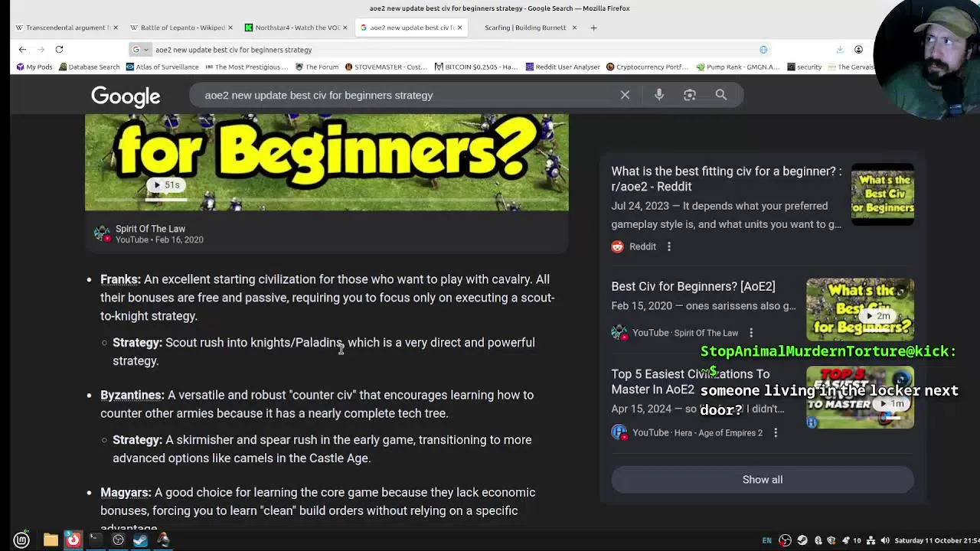Open Best Civ for Beginners 2m thumbnail
Image resolution: width=980 pixels, height=551 pixels.
point(860,309)
